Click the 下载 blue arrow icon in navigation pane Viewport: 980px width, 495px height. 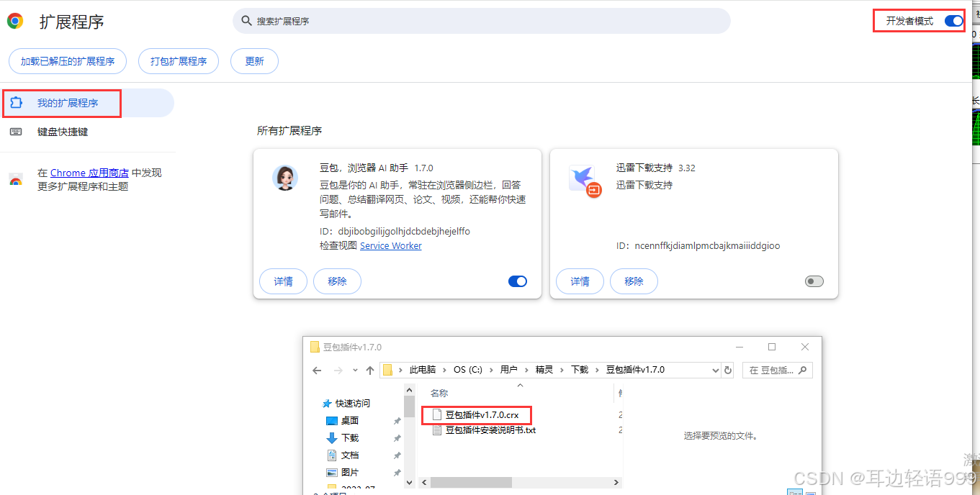[332, 437]
